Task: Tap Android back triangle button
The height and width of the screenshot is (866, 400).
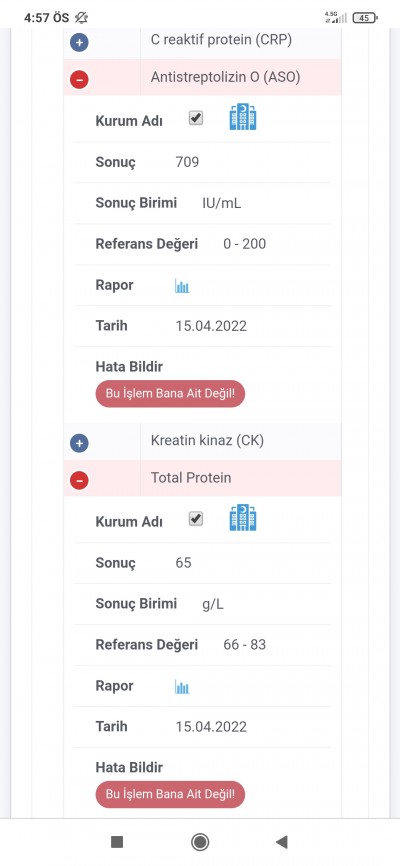Action: pos(282,842)
